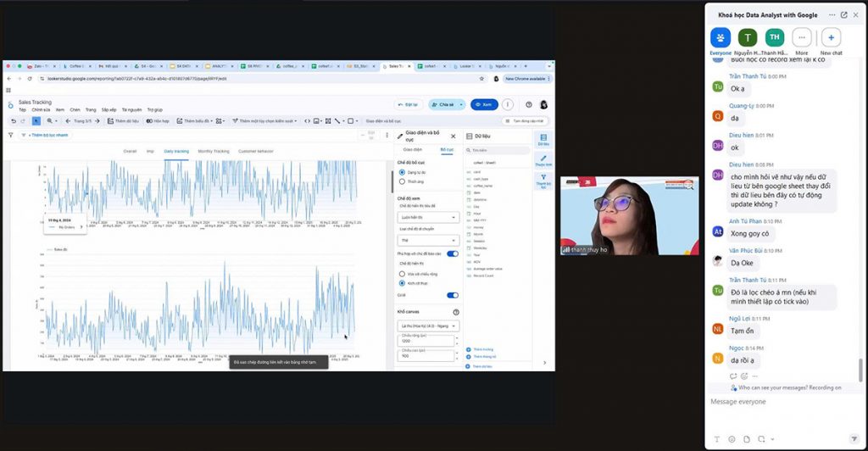Insert text box icon in toolbar
The width and height of the screenshot is (868, 451).
(x=328, y=120)
